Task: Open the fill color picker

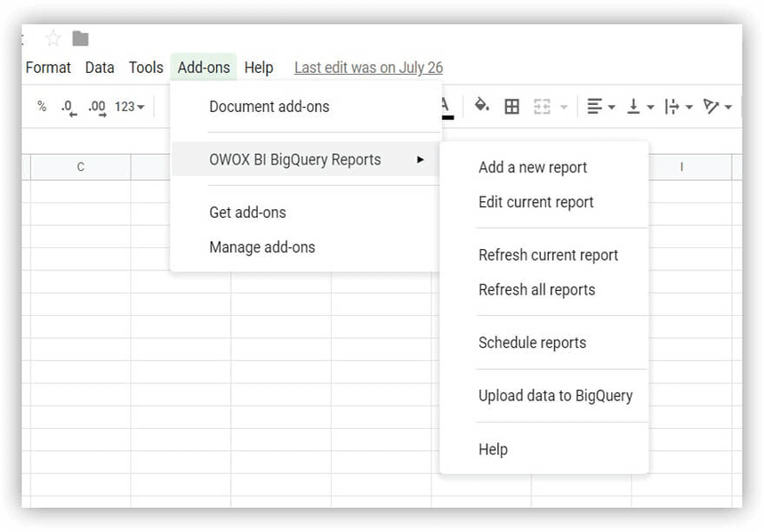Action: 481,106
